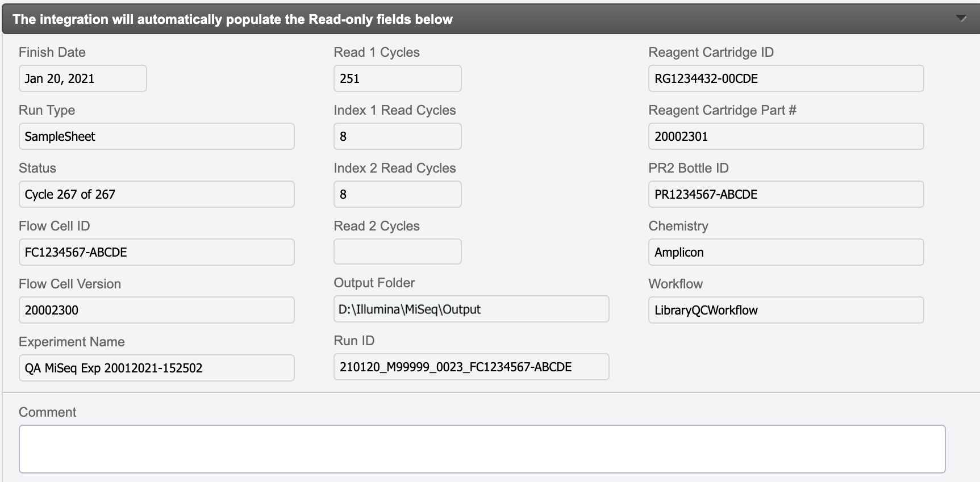Focus the Index 1 Read Cycles field
Screen dimensions: 980x482
click(397, 136)
